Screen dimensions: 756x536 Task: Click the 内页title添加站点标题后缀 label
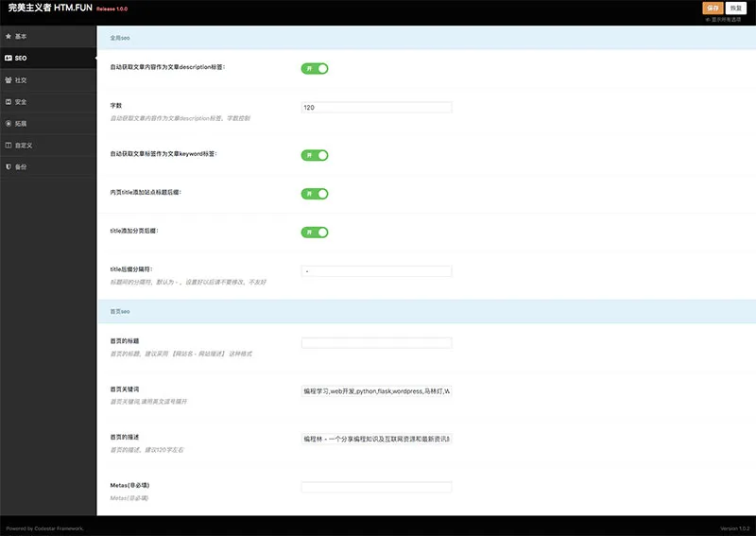146,192
